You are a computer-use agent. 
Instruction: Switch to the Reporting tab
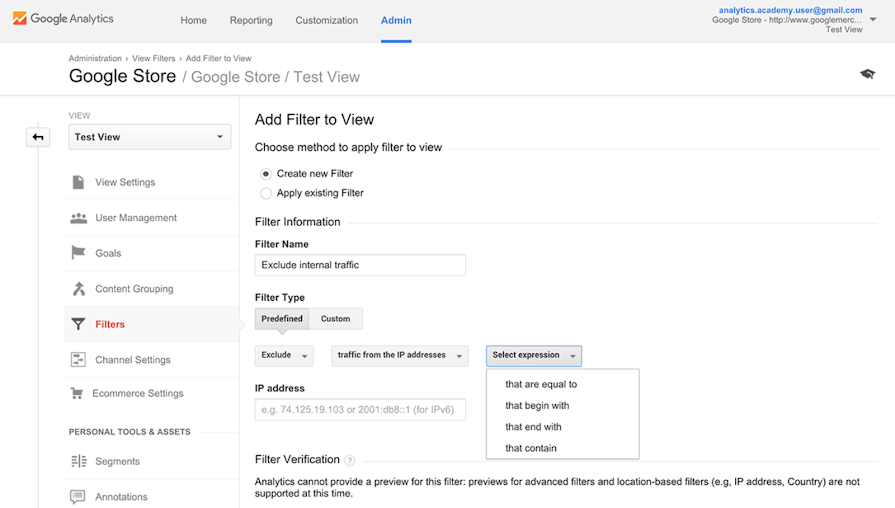click(251, 20)
